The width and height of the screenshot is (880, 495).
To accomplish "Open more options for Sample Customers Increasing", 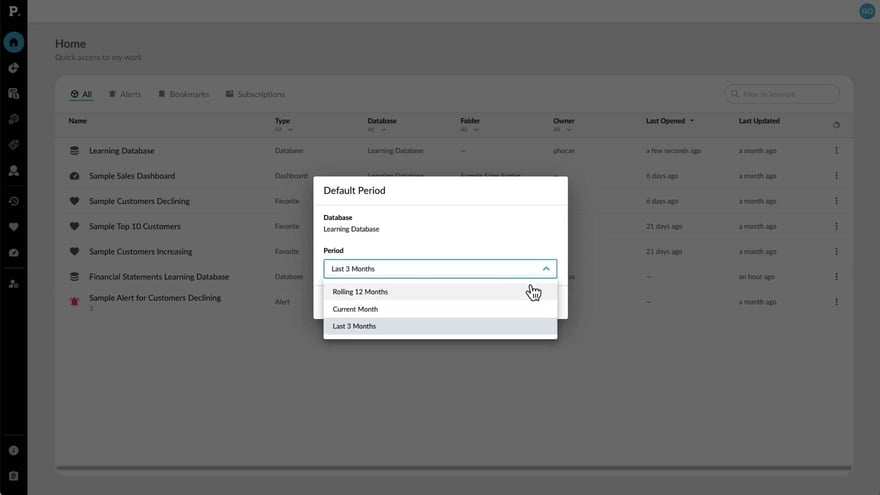I will [x=836, y=251].
